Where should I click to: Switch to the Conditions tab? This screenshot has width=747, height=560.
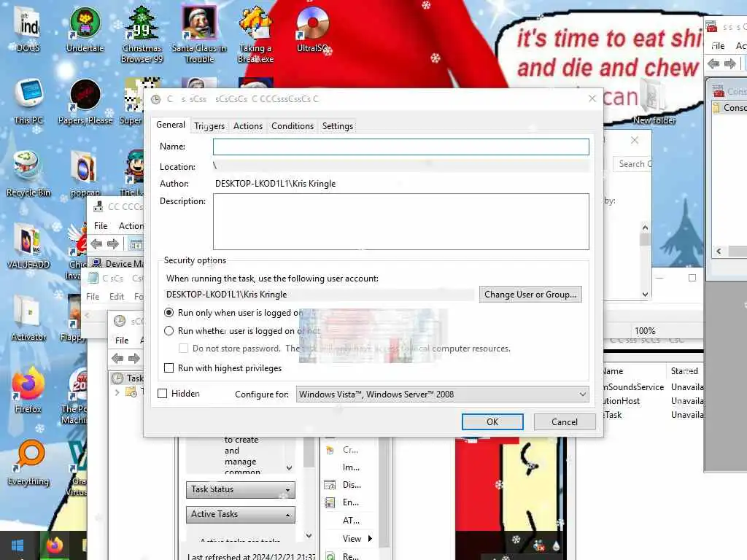click(293, 126)
